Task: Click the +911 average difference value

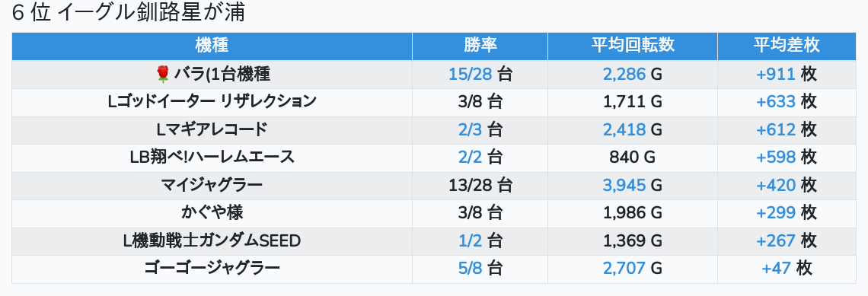Action: tap(776, 74)
